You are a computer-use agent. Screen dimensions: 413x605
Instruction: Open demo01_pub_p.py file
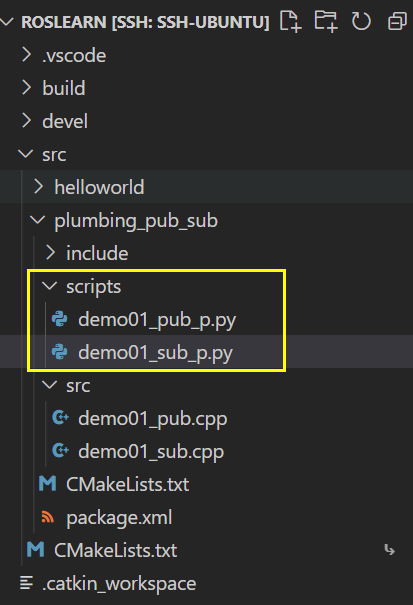(x=157, y=320)
